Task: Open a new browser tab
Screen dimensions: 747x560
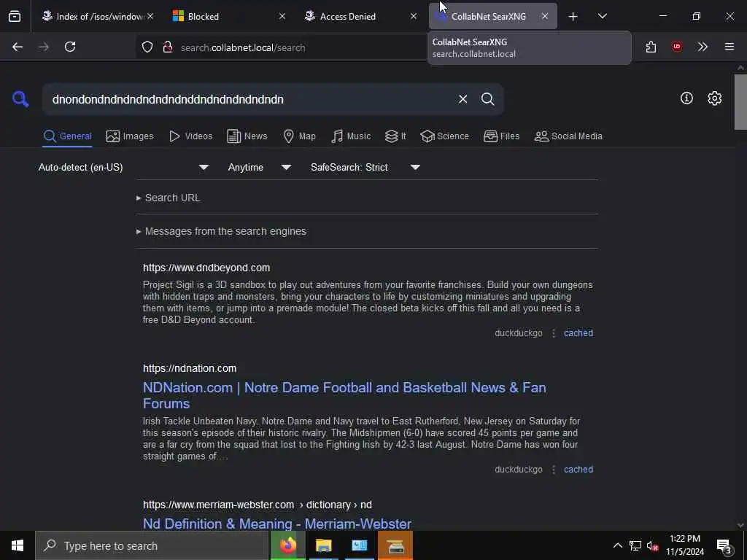Action: [x=573, y=17]
